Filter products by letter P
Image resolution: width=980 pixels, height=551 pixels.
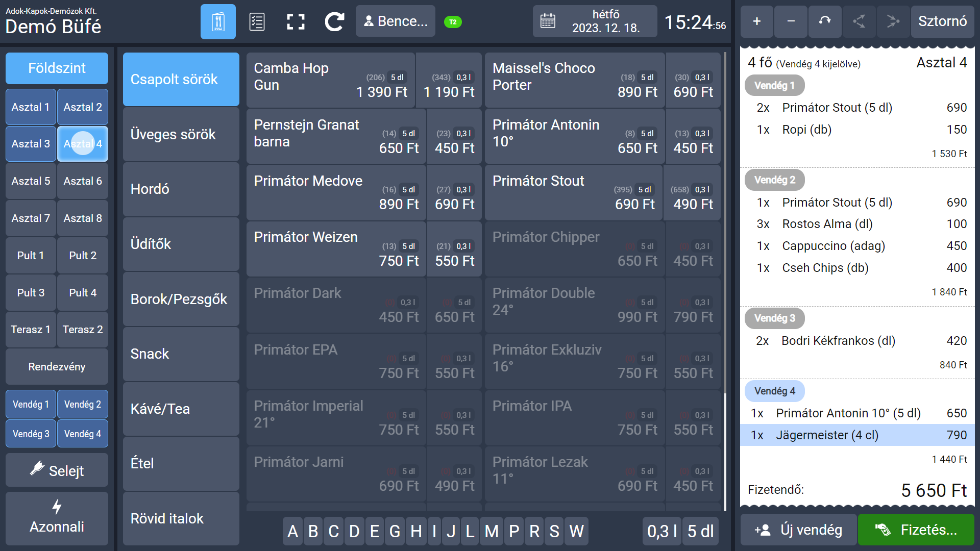coord(514,531)
